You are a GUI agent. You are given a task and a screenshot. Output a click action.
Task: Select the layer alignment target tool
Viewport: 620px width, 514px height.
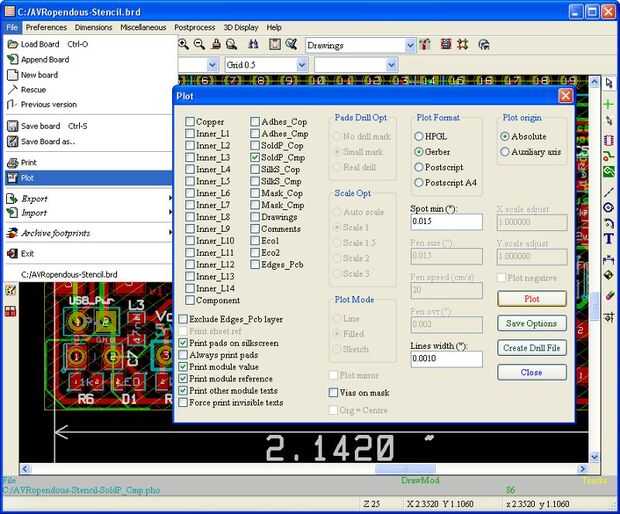coord(609,275)
